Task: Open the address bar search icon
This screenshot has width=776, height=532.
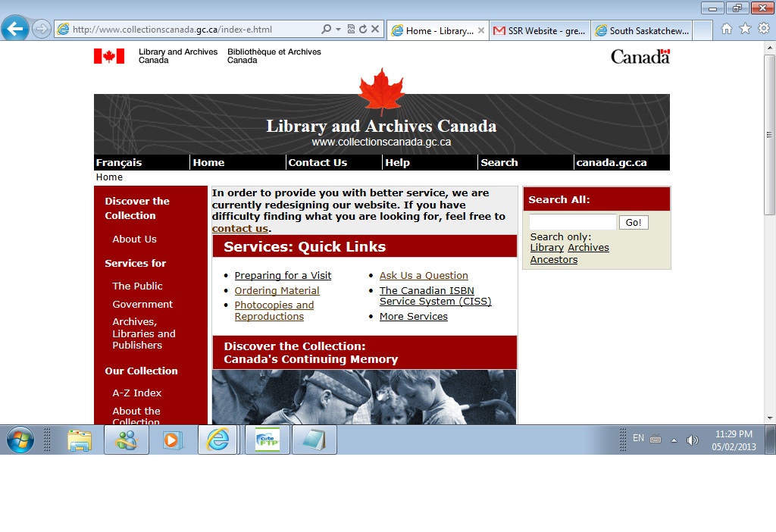Action: 327,29
